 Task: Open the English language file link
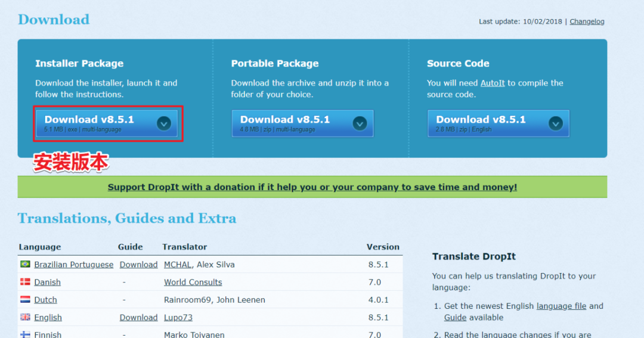561,306
